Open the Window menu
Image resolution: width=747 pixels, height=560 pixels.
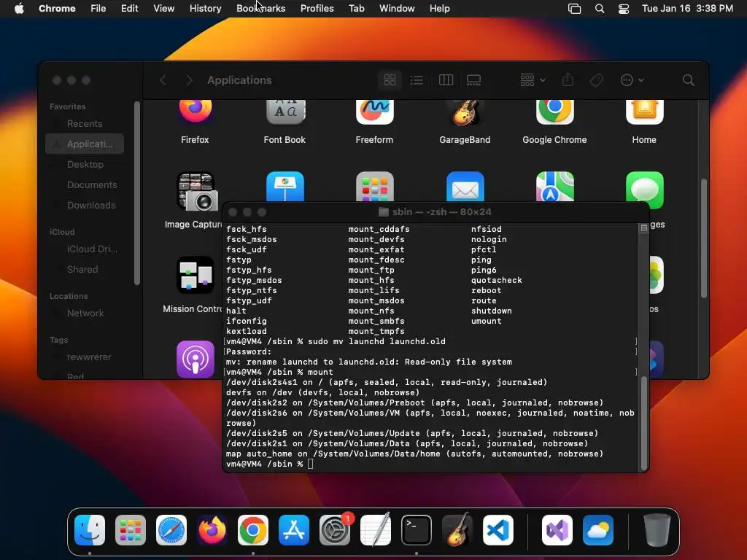click(x=397, y=9)
